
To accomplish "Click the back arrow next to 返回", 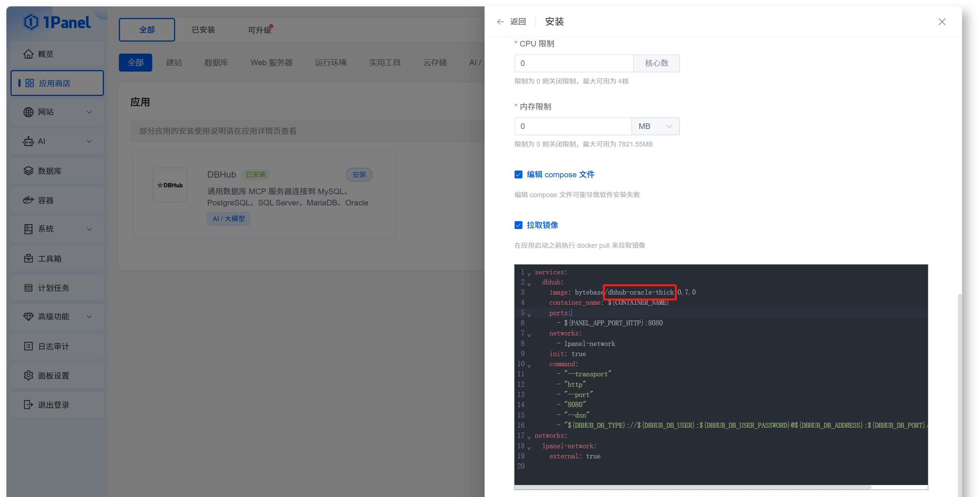I will click(x=500, y=22).
